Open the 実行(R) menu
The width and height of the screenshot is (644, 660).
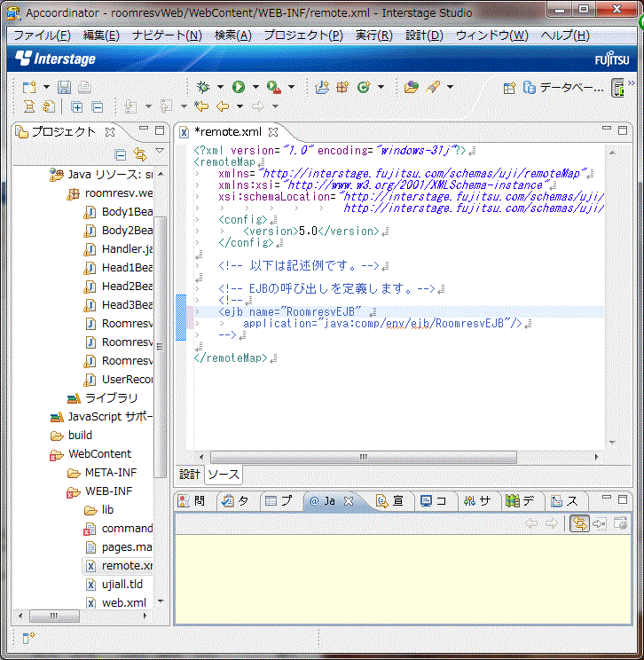(x=374, y=35)
